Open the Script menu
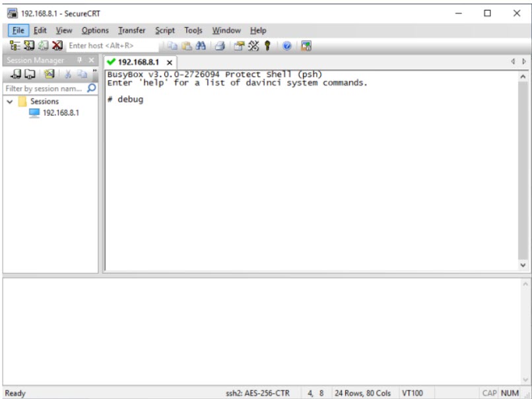Screen dimensions: 532x399 pos(164,30)
